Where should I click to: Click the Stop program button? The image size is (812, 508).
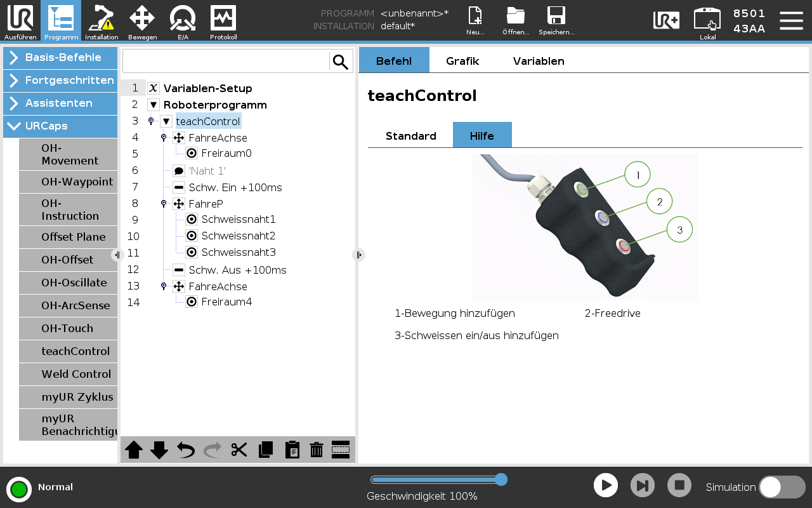pos(679,485)
